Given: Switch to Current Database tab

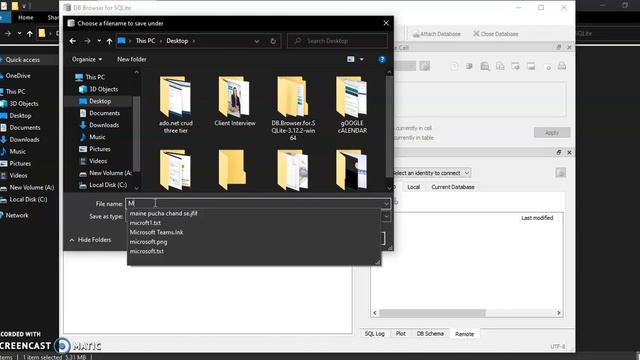Looking at the screenshot, I should tap(453, 187).
